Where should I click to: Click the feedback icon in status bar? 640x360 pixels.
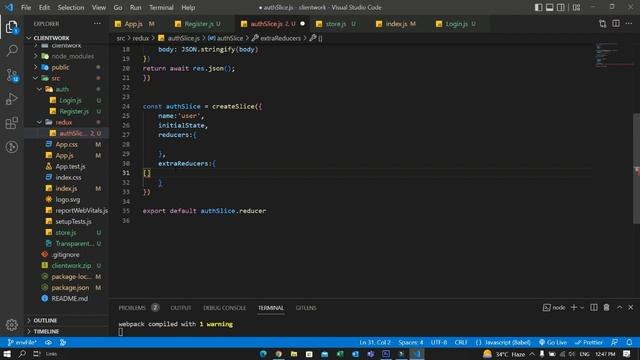tap(614, 342)
